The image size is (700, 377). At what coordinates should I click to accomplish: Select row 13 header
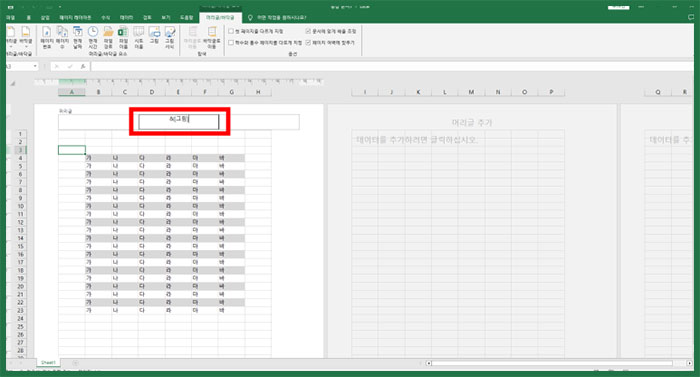tap(20, 230)
